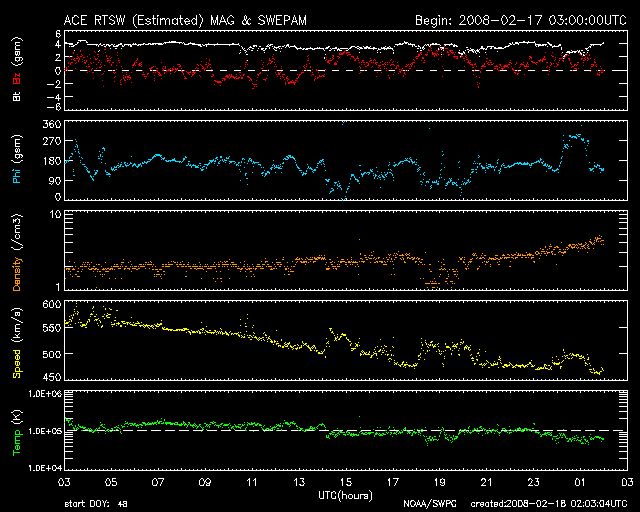Click the 'NOAA/SWPC' credit text
Viewport: 640px width, 512px height.
pos(430,504)
